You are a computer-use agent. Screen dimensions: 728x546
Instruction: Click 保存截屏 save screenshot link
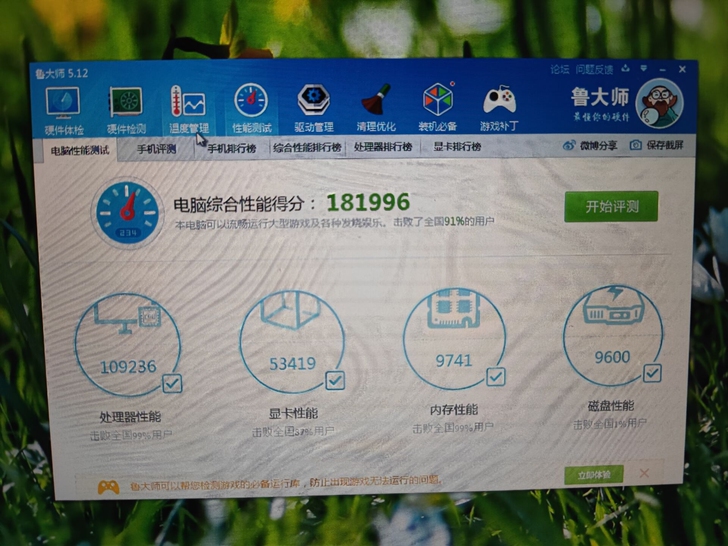664,145
